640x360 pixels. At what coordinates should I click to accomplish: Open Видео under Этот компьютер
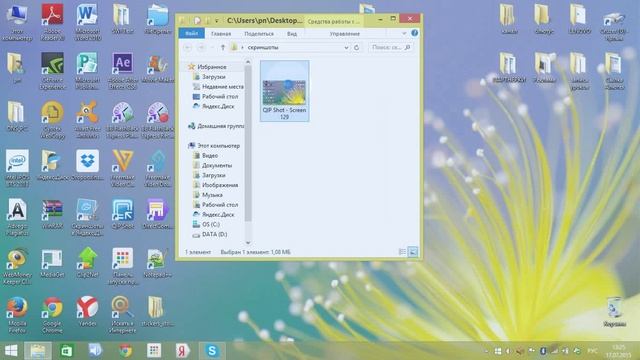[x=210, y=156]
